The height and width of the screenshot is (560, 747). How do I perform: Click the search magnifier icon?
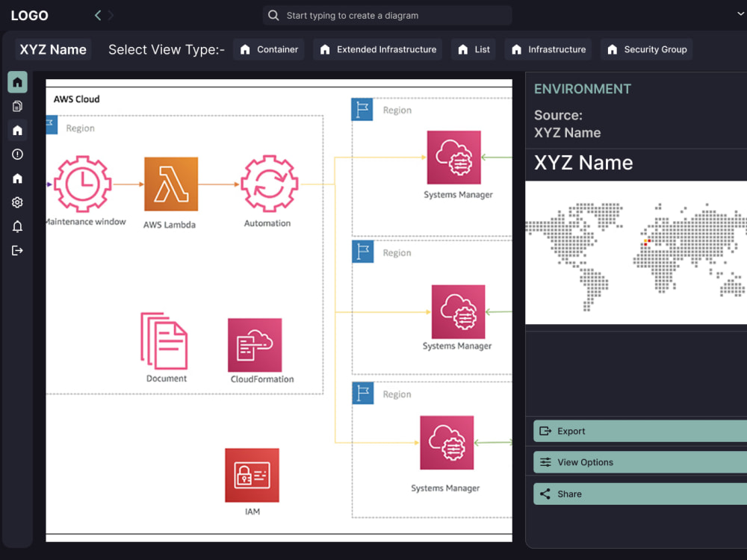click(x=273, y=15)
